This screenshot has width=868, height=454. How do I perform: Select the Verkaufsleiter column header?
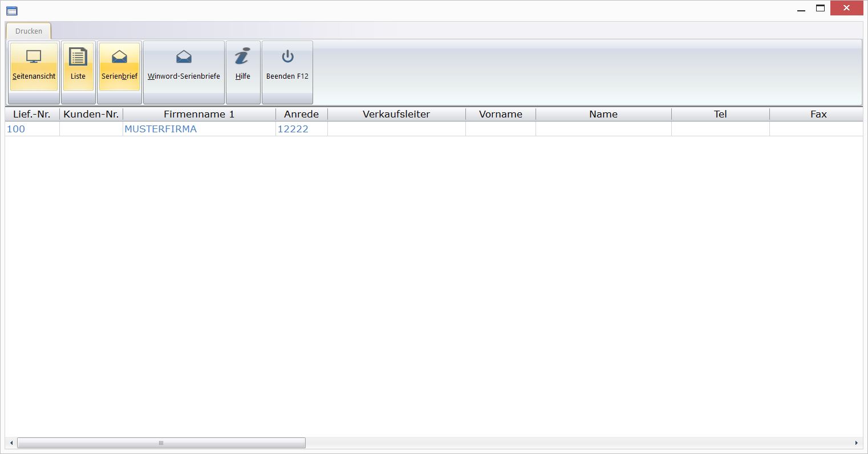(x=396, y=114)
